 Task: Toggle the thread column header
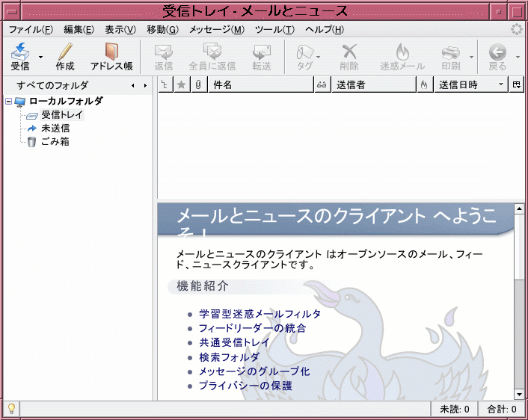165,84
